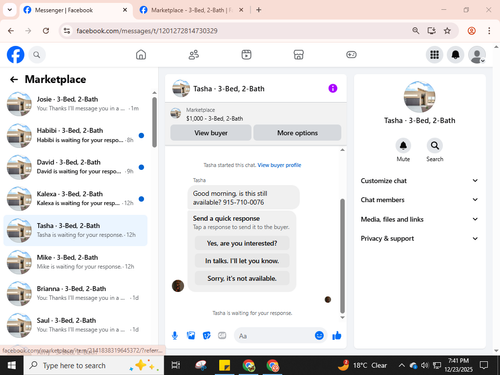Click the install app icon in address bar
500x375 pixels.
click(432, 31)
